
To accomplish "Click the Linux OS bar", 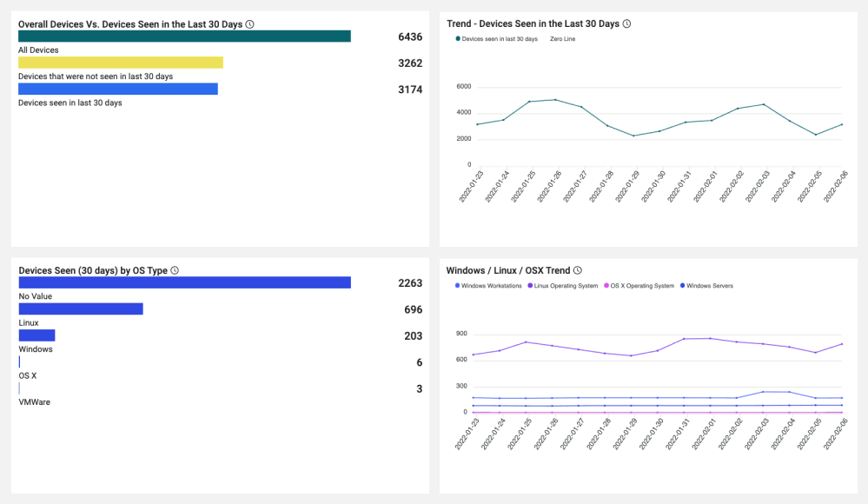I will click(81, 309).
